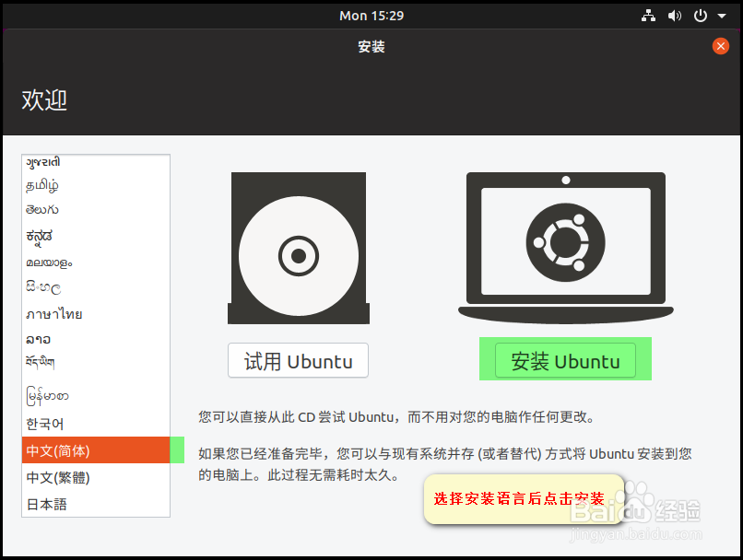
Task: Select ລາວ in the language list
Action: [x=96, y=339]
